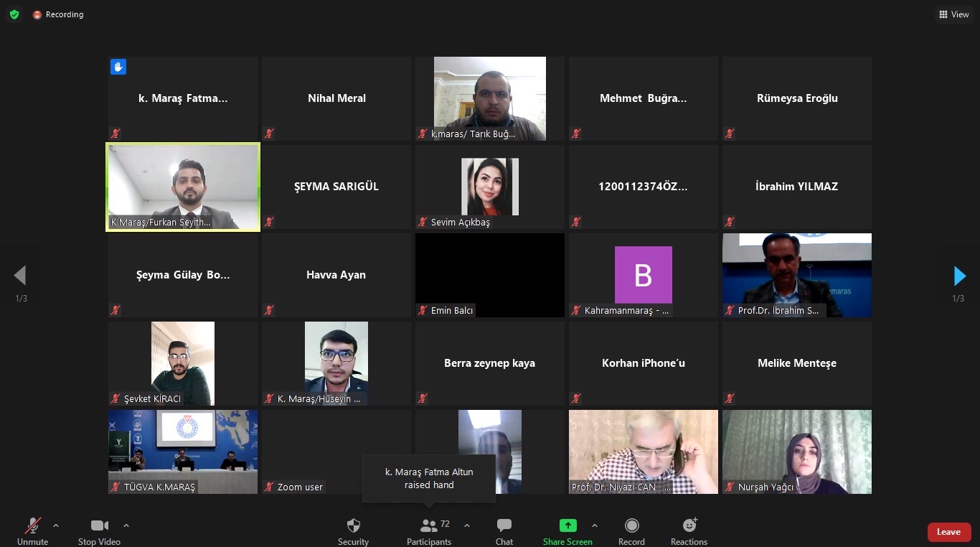Expand the Participants options arrow
The height and width of the screenshot is (547, 980).
click(x=467, y=525)
